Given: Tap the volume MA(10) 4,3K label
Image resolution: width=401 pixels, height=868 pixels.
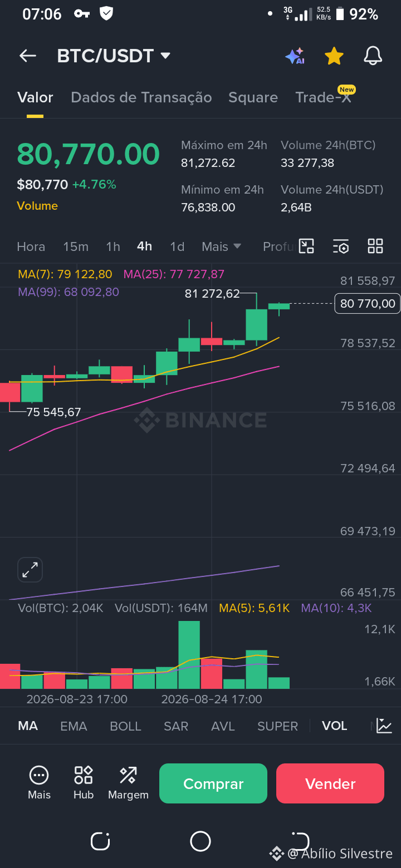Looking at the screenshot, I should click(x=336, y=608).
